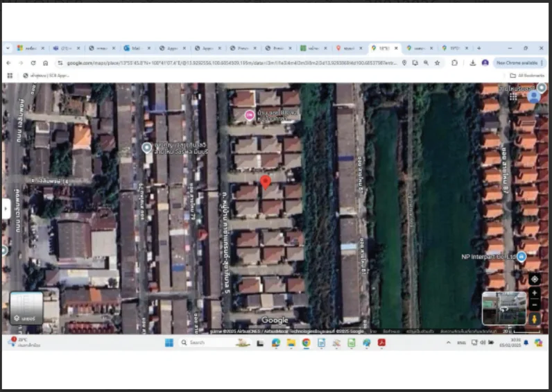Expand the collapsed side panel arrow

click(6, 209)
